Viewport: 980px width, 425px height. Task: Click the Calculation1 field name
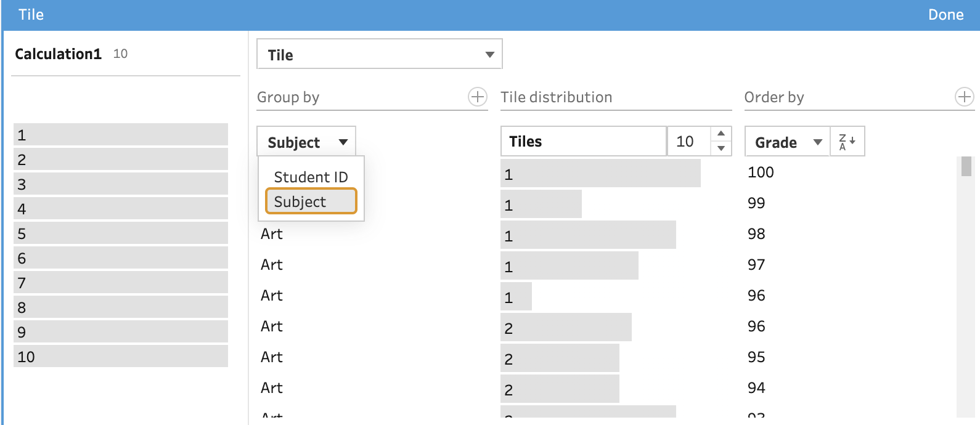coord(58,54)
